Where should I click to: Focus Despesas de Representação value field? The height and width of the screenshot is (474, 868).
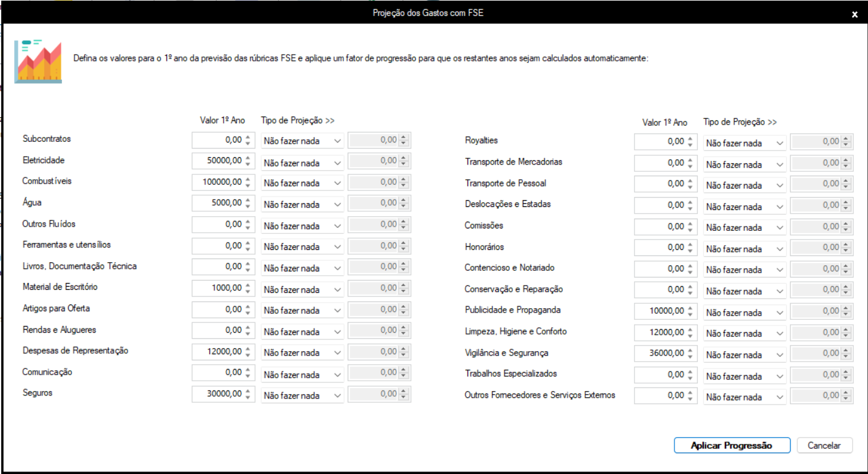[x=223, y=352]
